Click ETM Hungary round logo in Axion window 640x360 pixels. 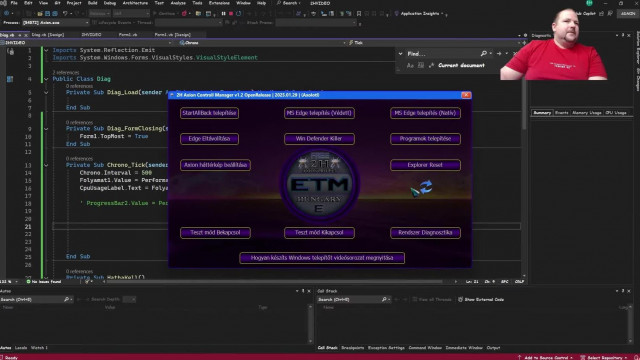pyautogui.click(x=319, y=184)
